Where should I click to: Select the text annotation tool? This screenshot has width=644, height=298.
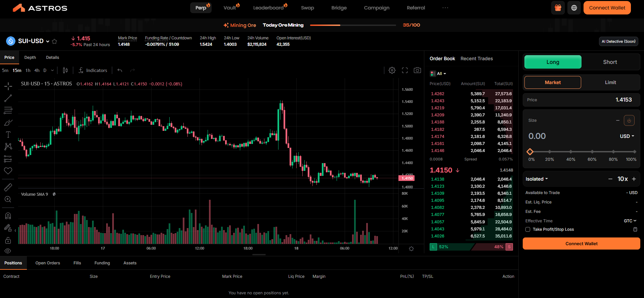[x=8, y=135]
